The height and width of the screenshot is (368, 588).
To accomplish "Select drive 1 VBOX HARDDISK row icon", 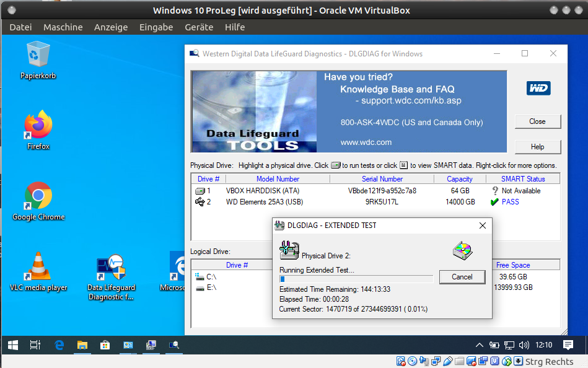I will coord(200,191).
